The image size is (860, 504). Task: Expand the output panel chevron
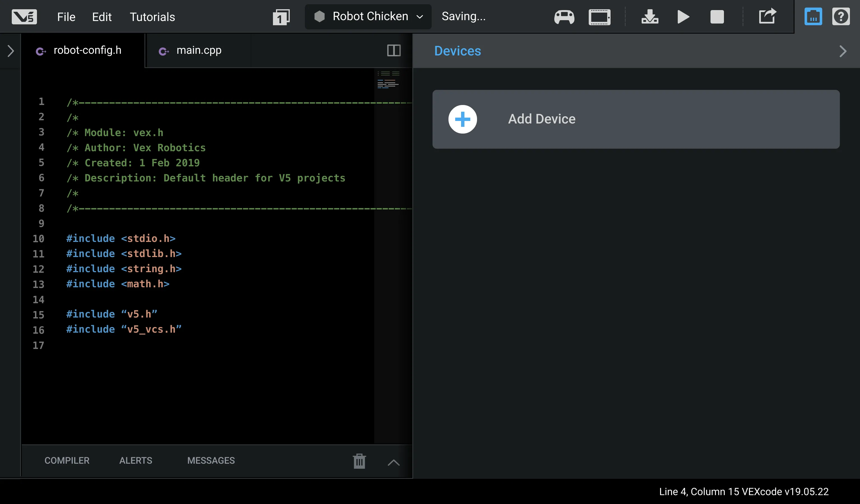[x=394, y=462]
